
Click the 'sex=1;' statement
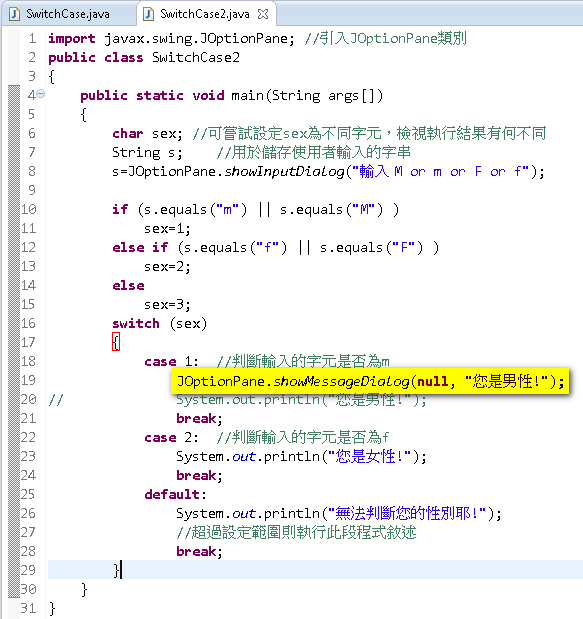point(167,229)
